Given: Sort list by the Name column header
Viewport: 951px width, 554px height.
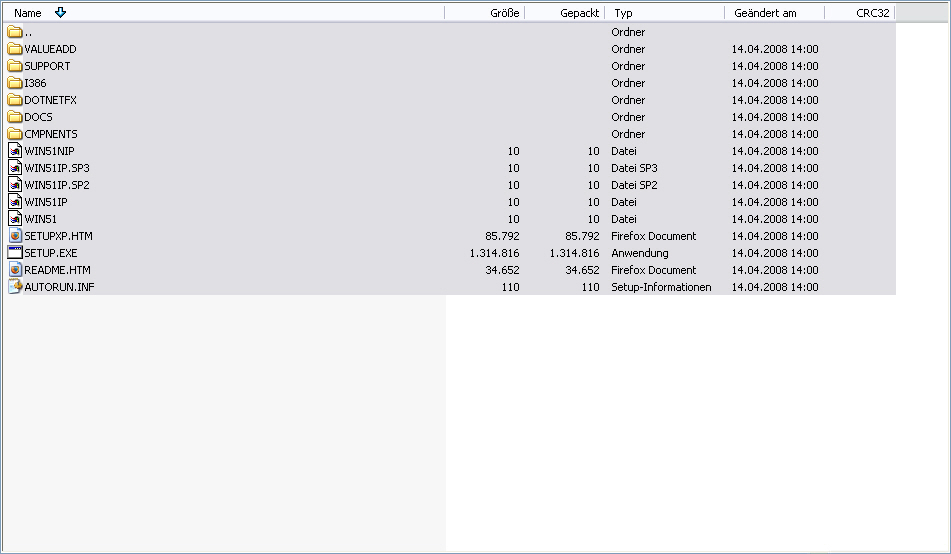Looking at the screenshot, I should (x=224, y=13).
